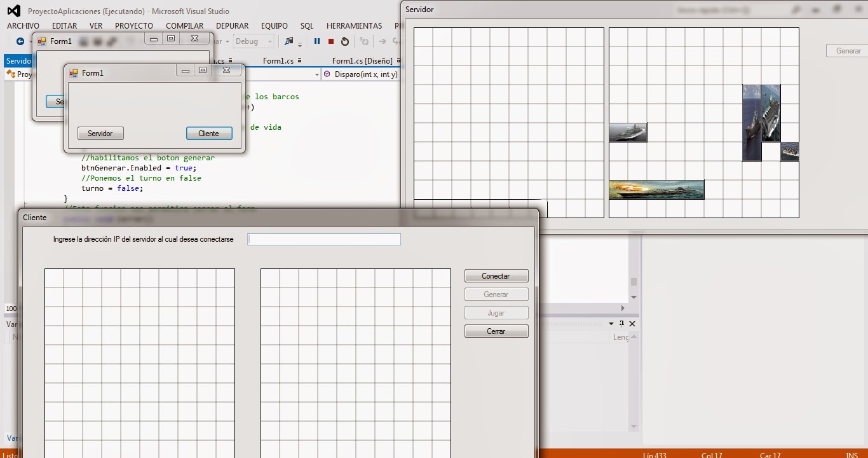Click the blue navigate backward arrow in Visual Studio
Viewport: 868px width, 458px height.
(20, 41)
